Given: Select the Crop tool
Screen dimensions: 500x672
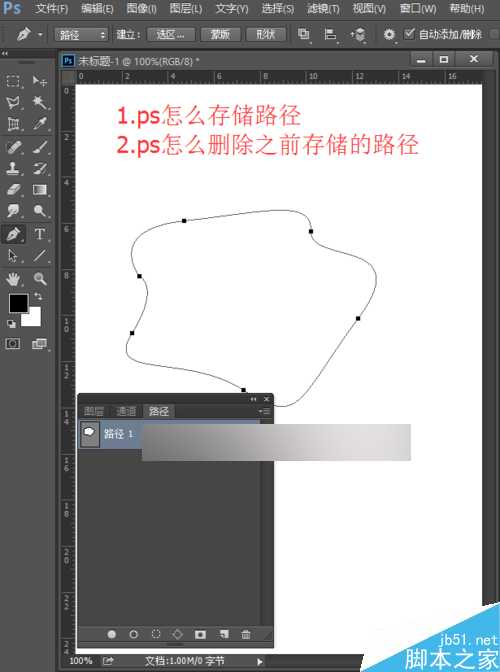Looking at the screenshot, I should (13, 124).
